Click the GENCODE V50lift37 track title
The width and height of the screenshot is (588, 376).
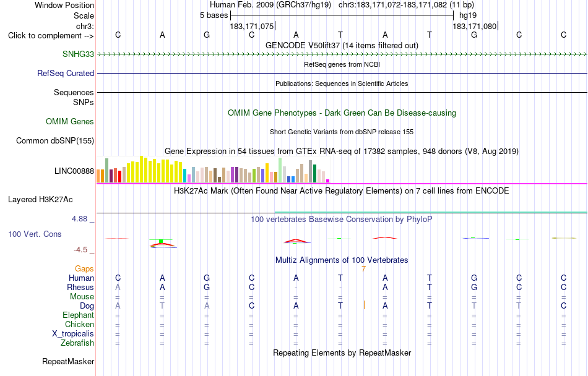pyautogui.click(x=342, y=45)
